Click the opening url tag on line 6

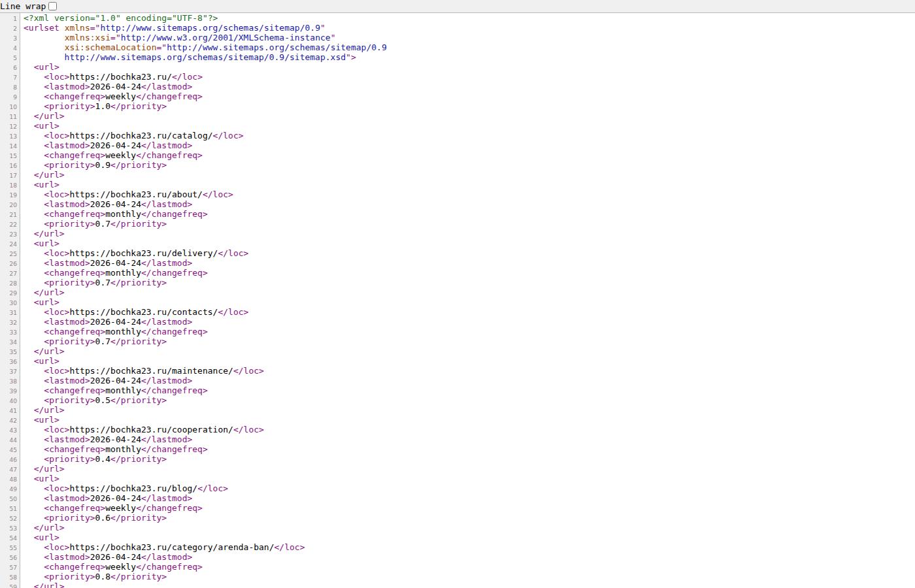coord(46,67)
